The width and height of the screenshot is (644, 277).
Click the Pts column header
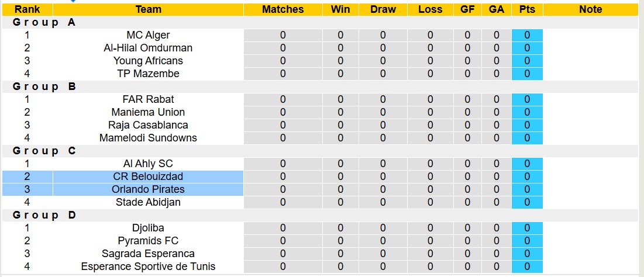pyautogui.click(x=527, y=9)
